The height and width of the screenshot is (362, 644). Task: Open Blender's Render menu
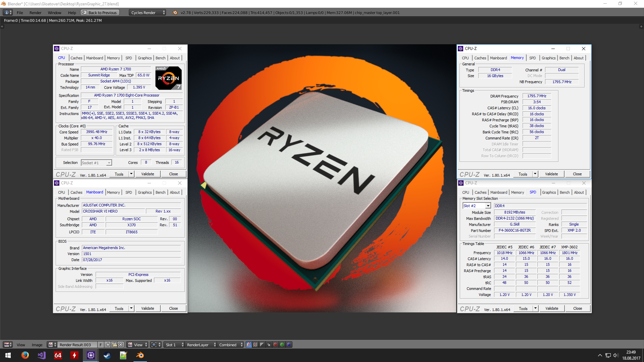pyautogui.click(x=35, y=12)
